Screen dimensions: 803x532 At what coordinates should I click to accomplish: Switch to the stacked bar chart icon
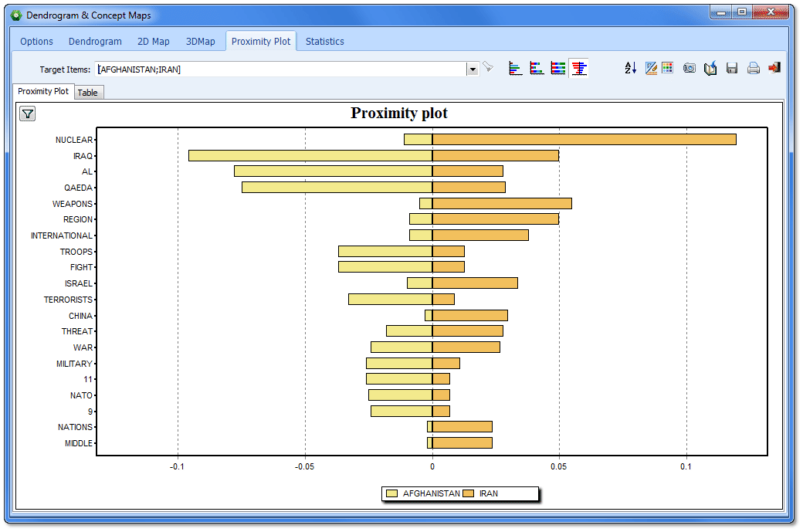(x=537, y=69)
